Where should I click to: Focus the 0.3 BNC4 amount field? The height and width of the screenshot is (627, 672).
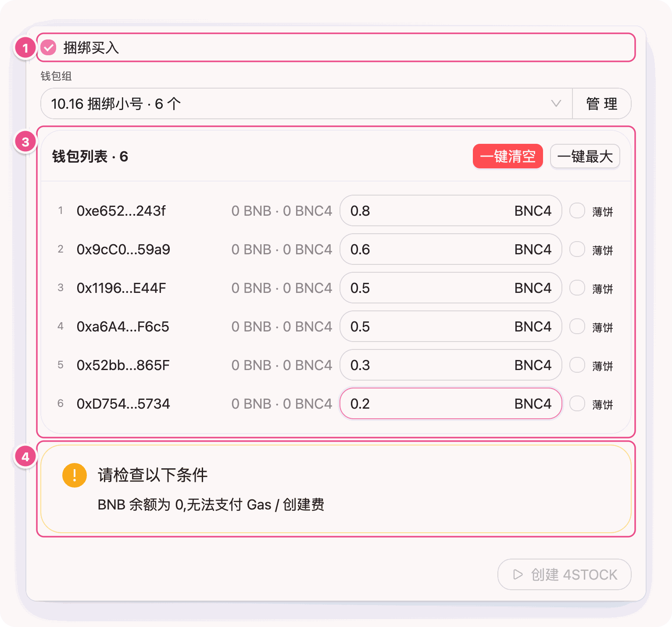click(x=451, y=365)
